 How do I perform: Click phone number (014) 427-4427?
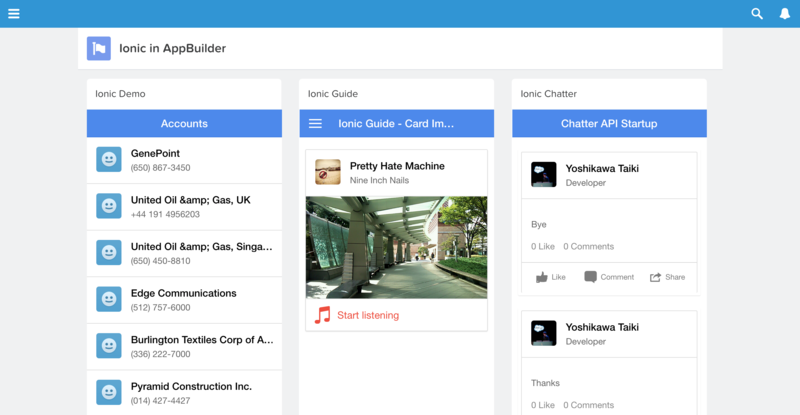pyautogui.click(x=160, y=401)
